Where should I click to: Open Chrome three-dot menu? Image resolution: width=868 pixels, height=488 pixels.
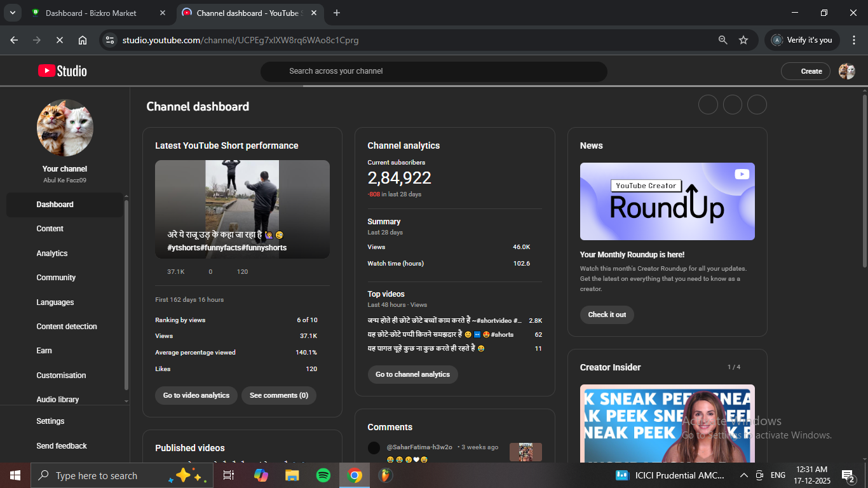pos(853,40)
